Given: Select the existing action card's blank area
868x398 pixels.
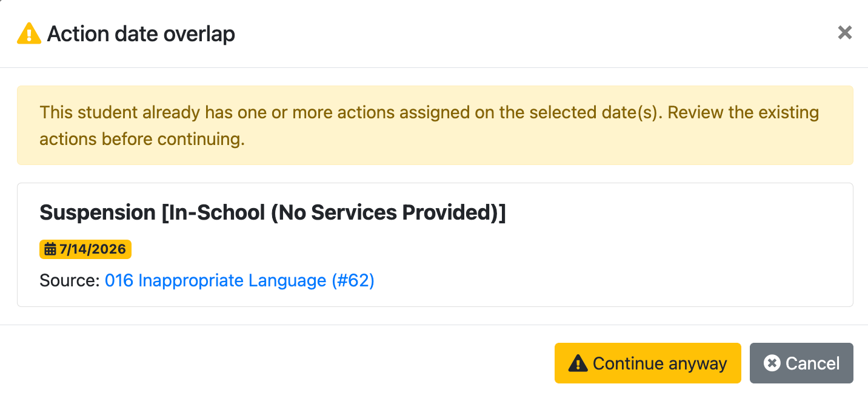Looking at the screenshot, I should (x=667, y=255).
